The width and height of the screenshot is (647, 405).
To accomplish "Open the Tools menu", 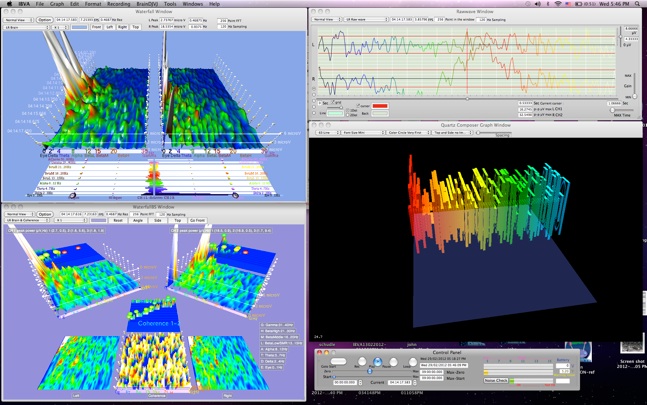I will 170,4.
